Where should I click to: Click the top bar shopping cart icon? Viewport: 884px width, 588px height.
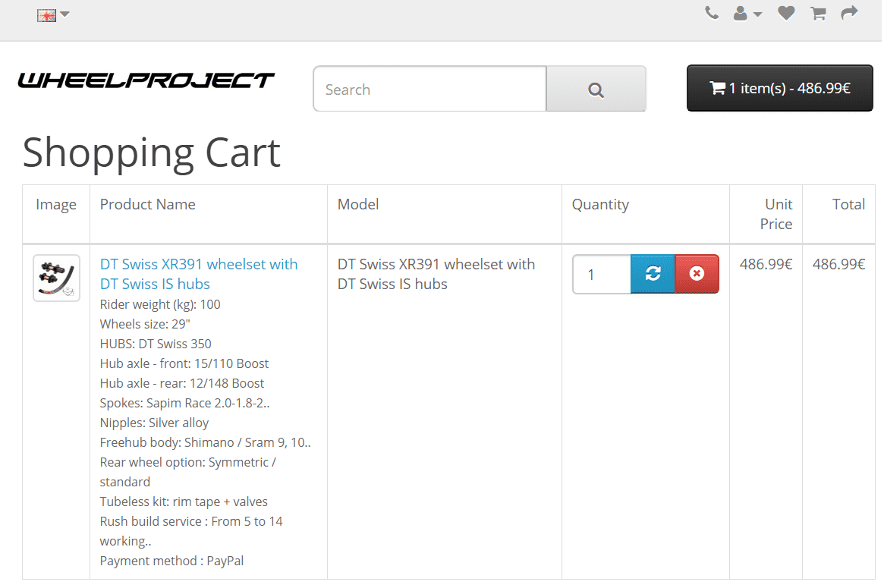818,13
